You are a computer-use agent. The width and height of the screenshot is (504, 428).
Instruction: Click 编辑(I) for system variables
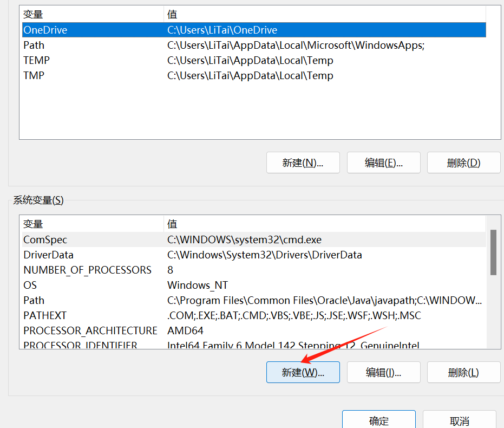pyautogui.click(x=383, y=372)
